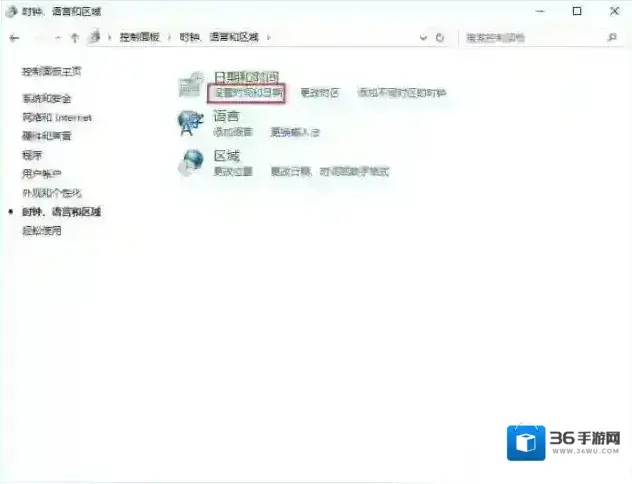Click 添加不同时区的时钟 link
Screen dimensions: 632x484
tap(402, 93)
